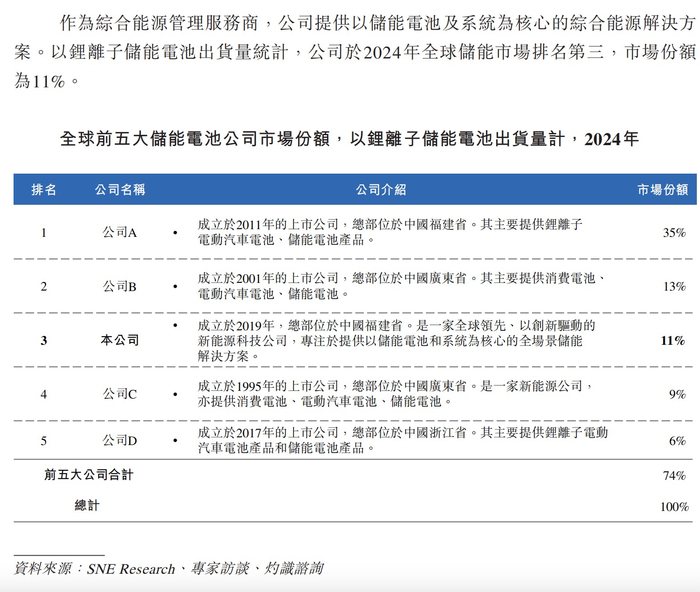The width and height of the screenshot is (700, 592).
Task: Click the rank number '5' cell
Action: tap(44, 441)
